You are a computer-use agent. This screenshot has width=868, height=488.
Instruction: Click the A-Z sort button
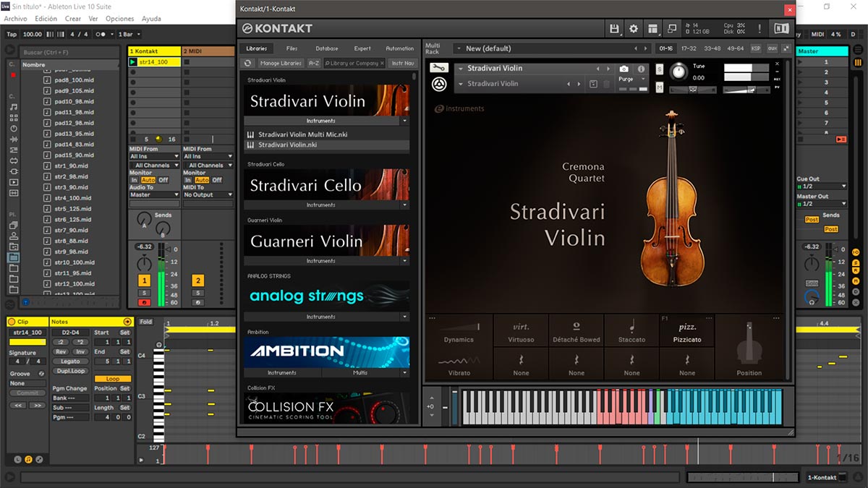click(314, 64)
